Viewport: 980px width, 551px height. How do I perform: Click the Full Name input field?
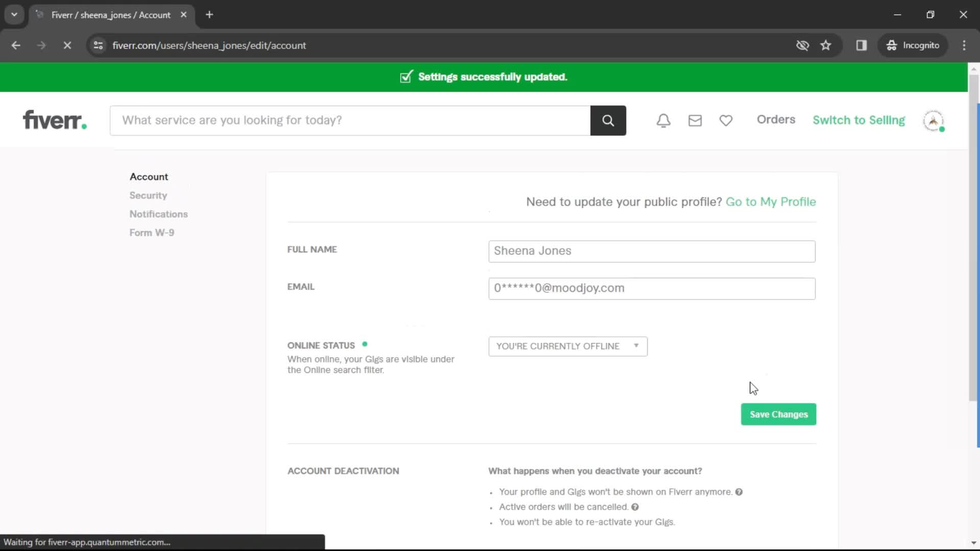(652, 251)
